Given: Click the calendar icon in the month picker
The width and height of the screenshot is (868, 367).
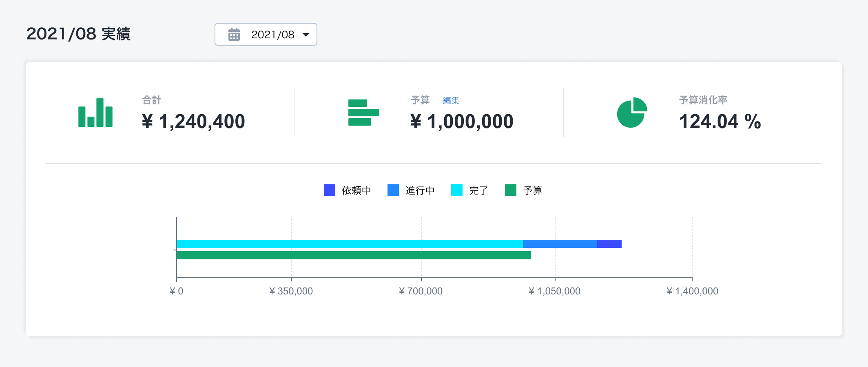Looking at the screenshot, I should pos(234,35).
